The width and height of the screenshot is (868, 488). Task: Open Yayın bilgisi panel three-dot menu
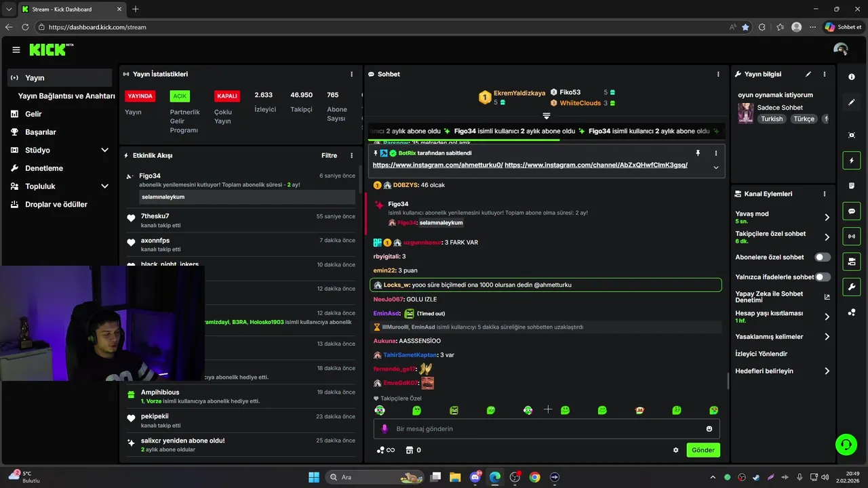pos(825,74)
